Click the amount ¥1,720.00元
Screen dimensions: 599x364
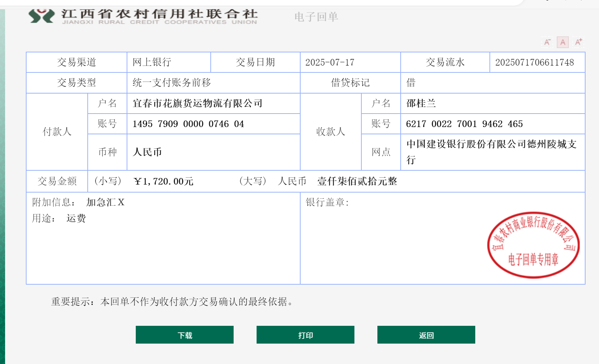pos(163,181)
